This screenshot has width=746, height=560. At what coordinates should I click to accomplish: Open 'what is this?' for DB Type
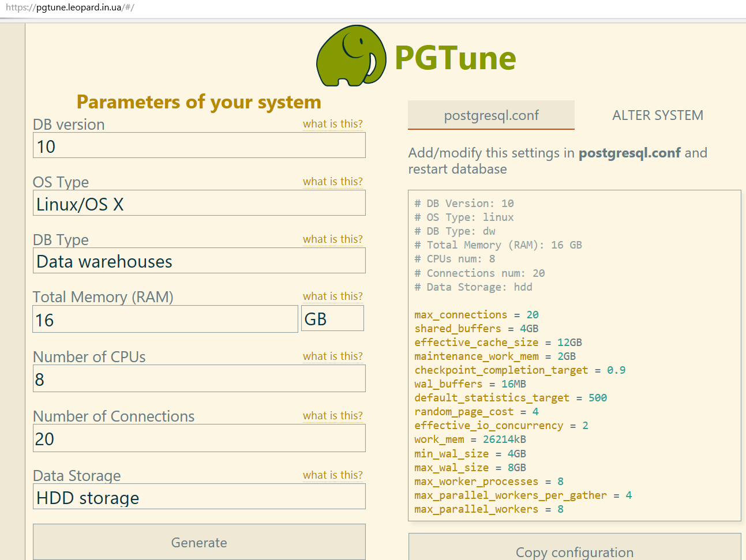[333, 239]
